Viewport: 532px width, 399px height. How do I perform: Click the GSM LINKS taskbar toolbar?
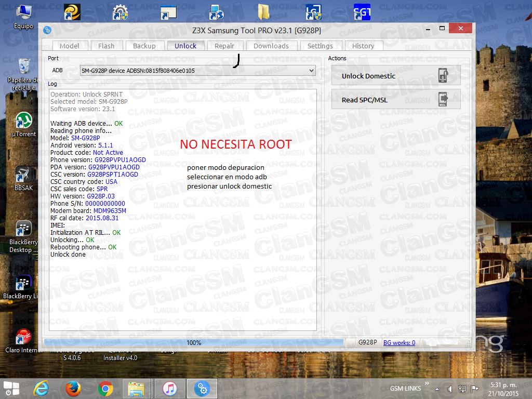(x=405, y=389)
